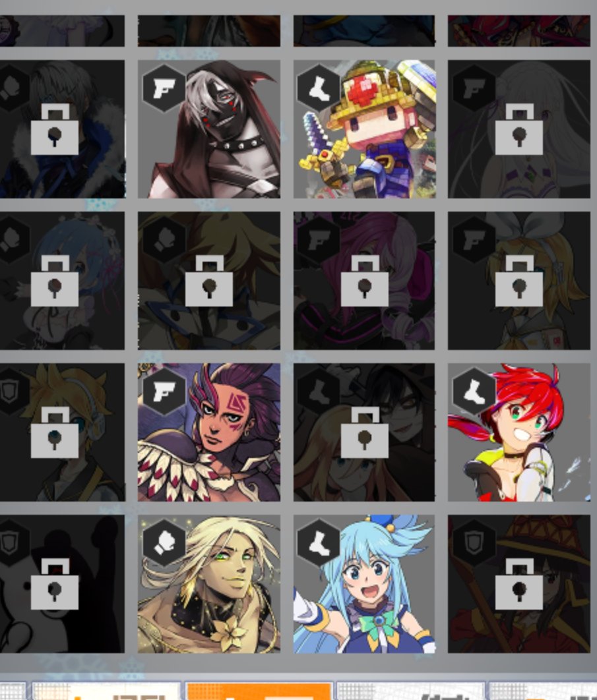Click the boot icon on voxel knight card
This screenshot has width=597, height=700.
click(x=319, y=88)
